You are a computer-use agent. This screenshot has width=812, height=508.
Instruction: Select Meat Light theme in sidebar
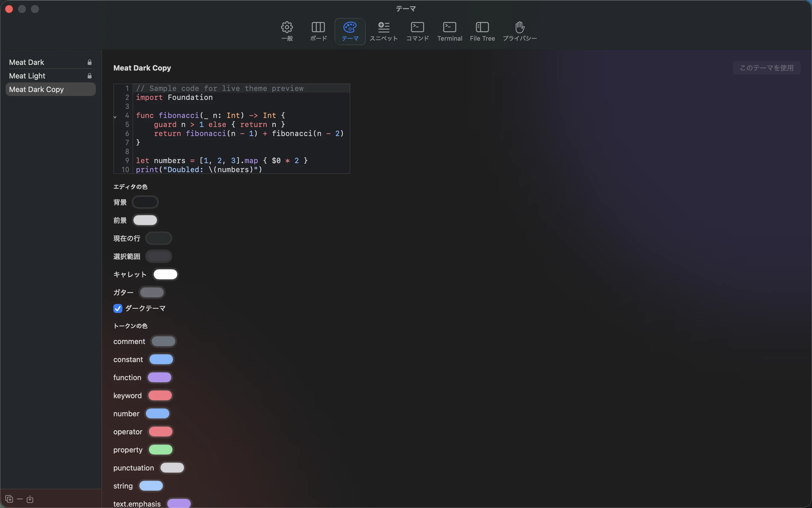[51, 76]
